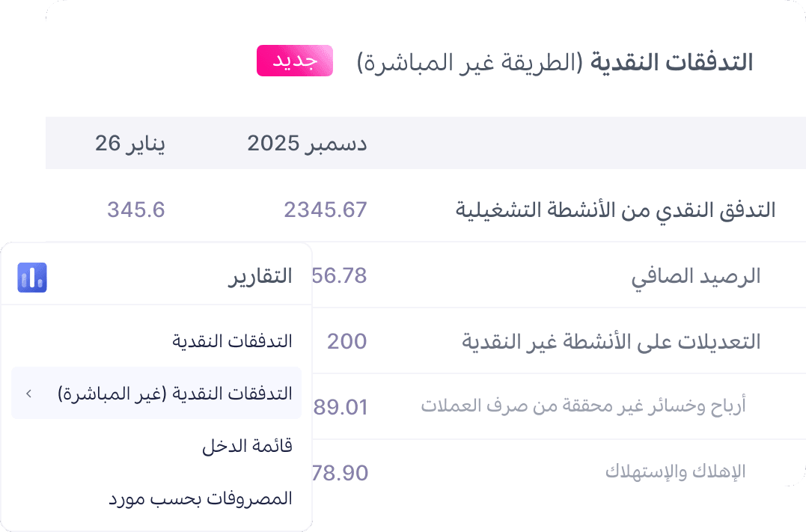The height and width of the screenshot is (532, 806).
Task: Open the قائمة الدخل report
Action: [245, 444]
